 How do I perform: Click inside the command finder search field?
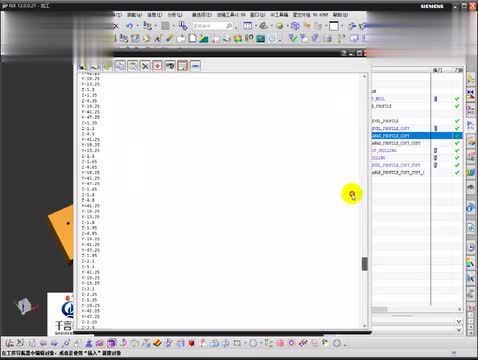click(x=209, y=26)
